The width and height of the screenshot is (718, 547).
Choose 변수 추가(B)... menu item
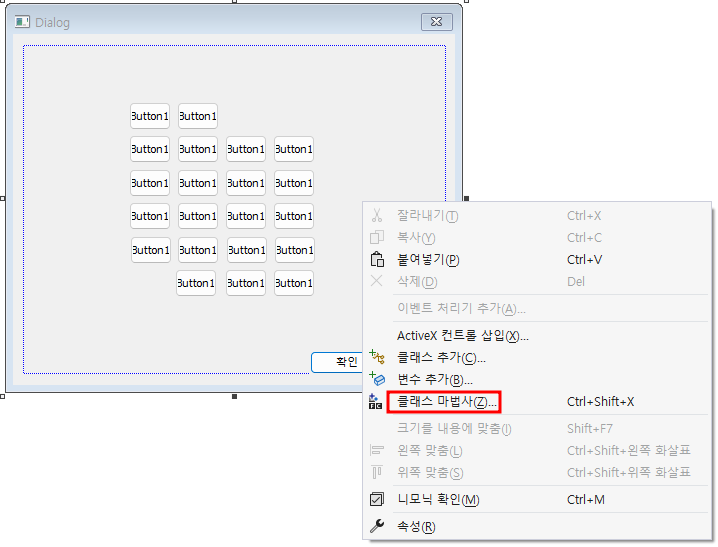point(435,379)
